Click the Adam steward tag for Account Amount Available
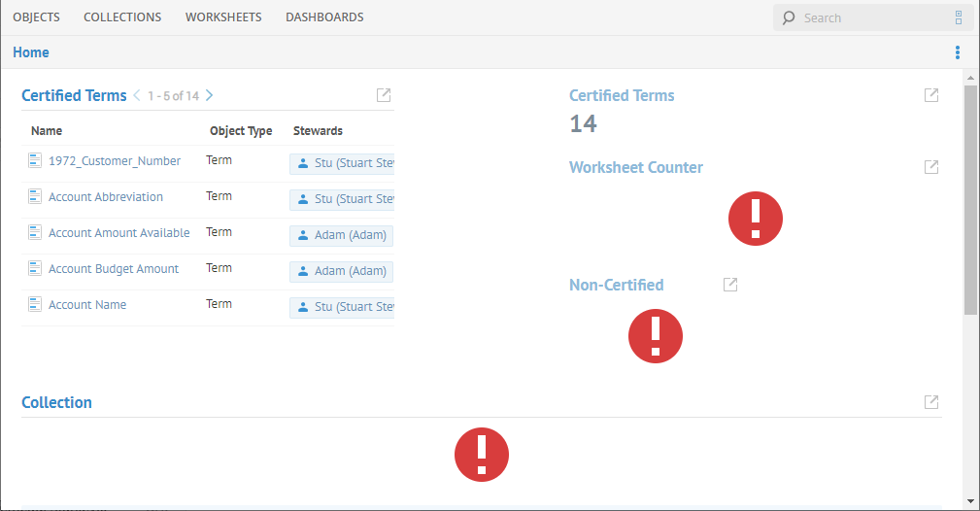 coord(341,235)
